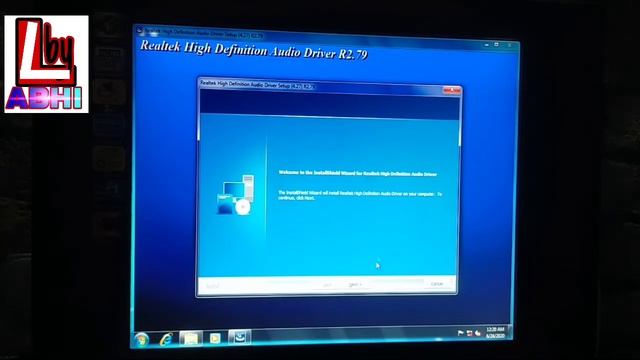The image size is (640, 360).
Task: Open Windows Media Player from taskbar
Action: [x=215, y=338]
